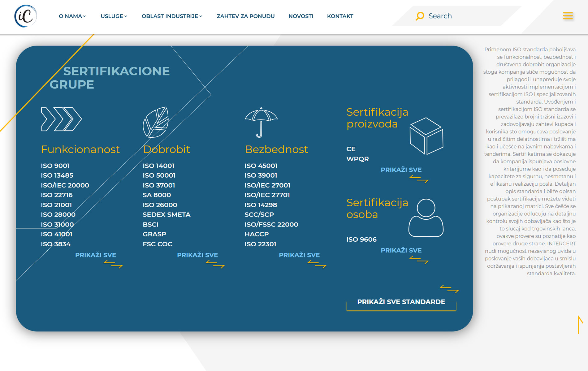Select CE product certification entry
The width and height of the screenshot is (588, 371).
pyautogui.click(x=351, y=149)
